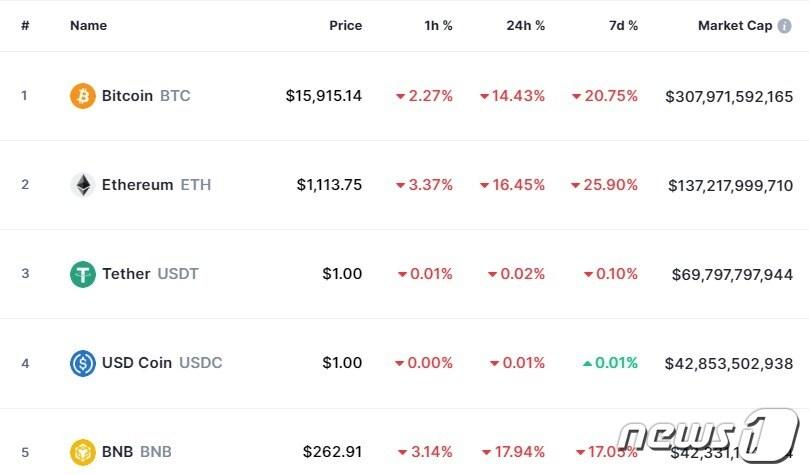Screen dimensions: 809x475
Task: Open the Bitcoin BTC name link
Action: point(145,96)
